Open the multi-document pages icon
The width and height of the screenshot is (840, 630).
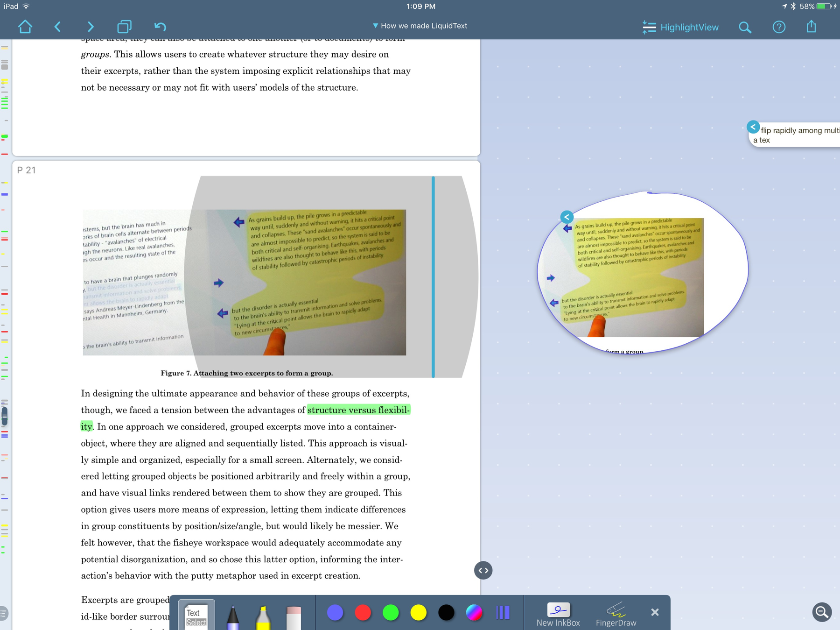tap(124, 27)
